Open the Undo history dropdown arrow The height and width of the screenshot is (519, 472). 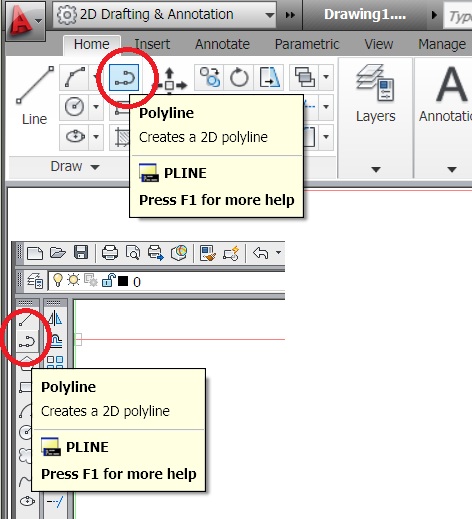pos(278,252)
